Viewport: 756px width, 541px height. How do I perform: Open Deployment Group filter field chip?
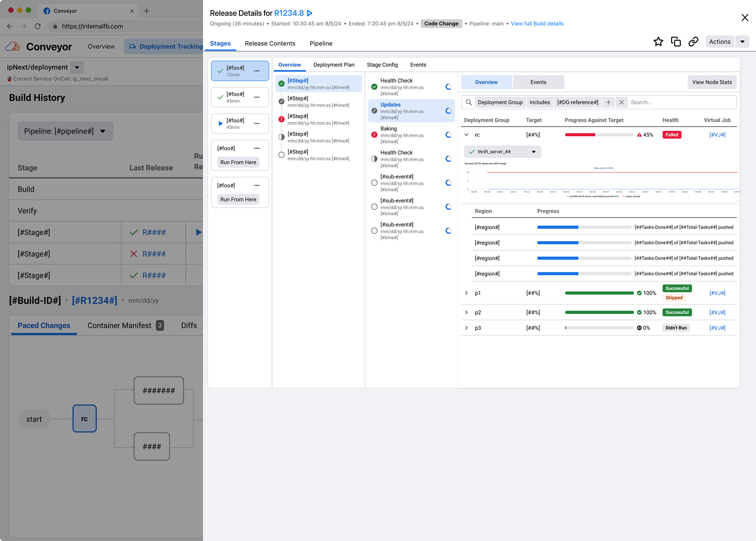click(x=500, y=102)
